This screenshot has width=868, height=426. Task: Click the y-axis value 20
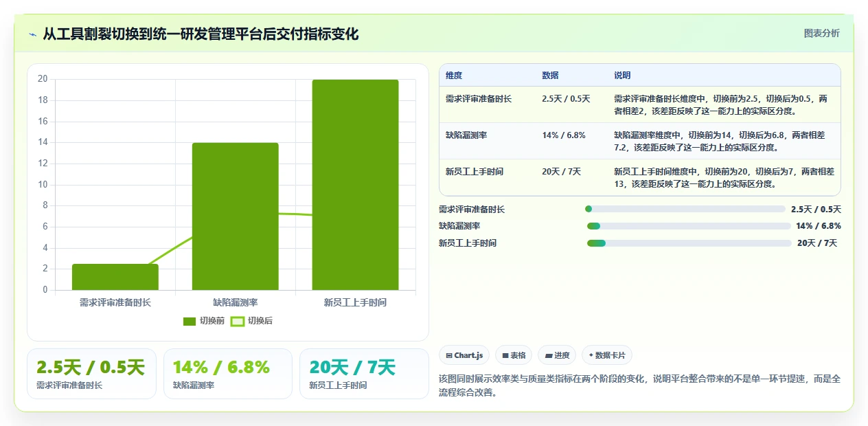tap(43, 79)
